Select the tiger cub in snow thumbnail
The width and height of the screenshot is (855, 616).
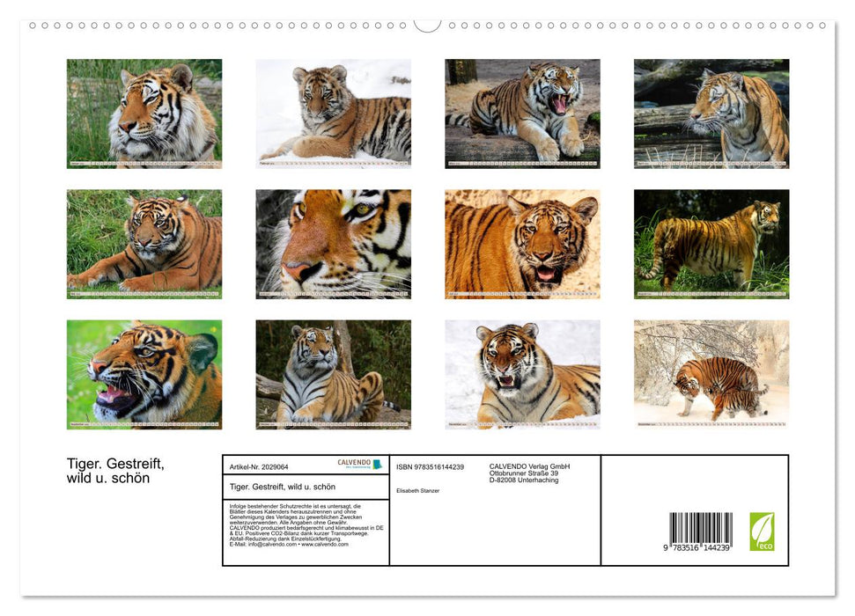click(333, 113)
